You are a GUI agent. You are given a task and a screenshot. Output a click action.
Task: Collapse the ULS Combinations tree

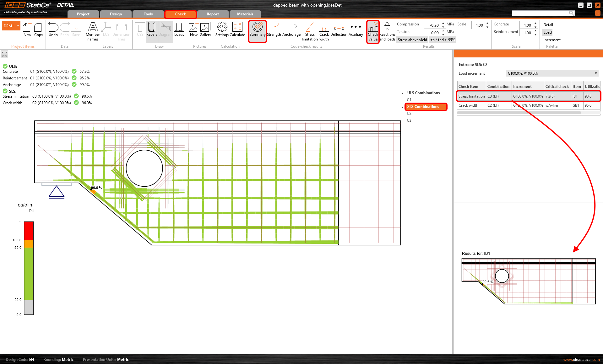[402, 93]
